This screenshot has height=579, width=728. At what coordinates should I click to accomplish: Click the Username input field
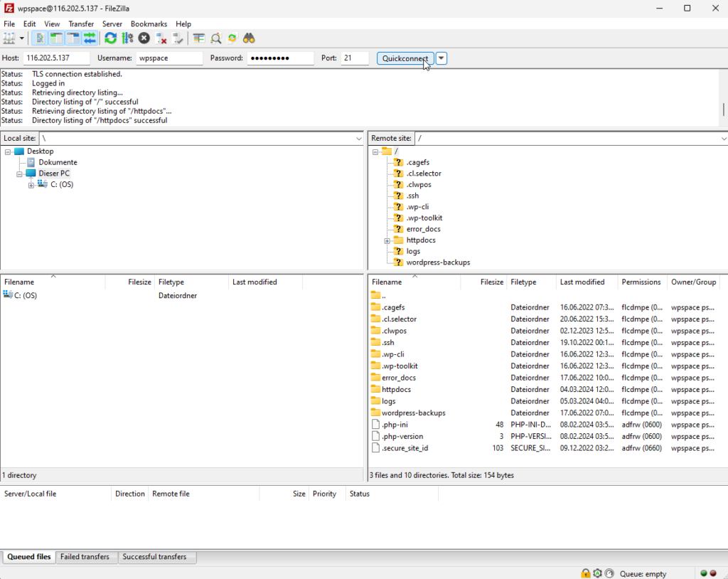(169, 58)
